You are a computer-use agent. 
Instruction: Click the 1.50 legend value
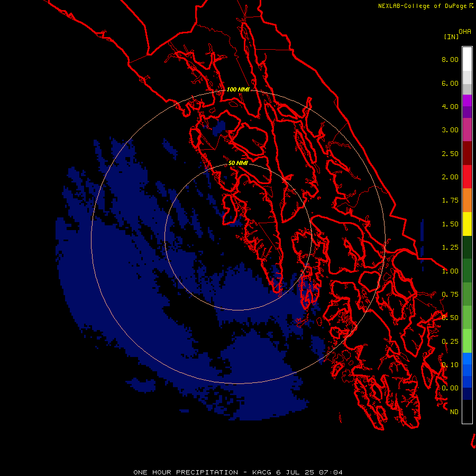[x=450, y=224]
